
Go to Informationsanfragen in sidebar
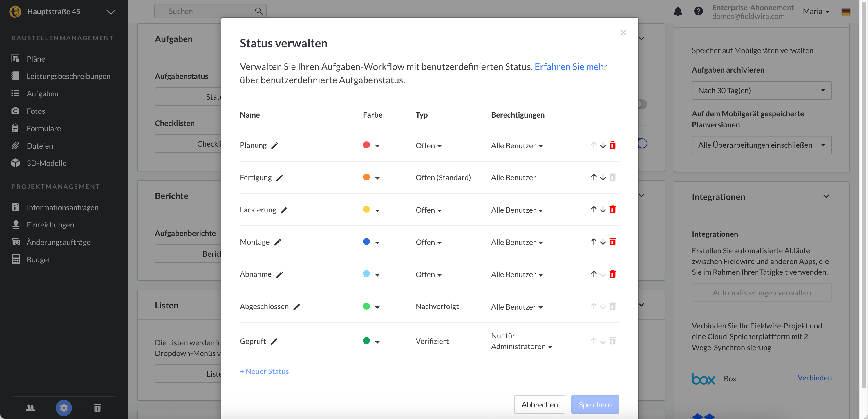click(x=62, y=207)
